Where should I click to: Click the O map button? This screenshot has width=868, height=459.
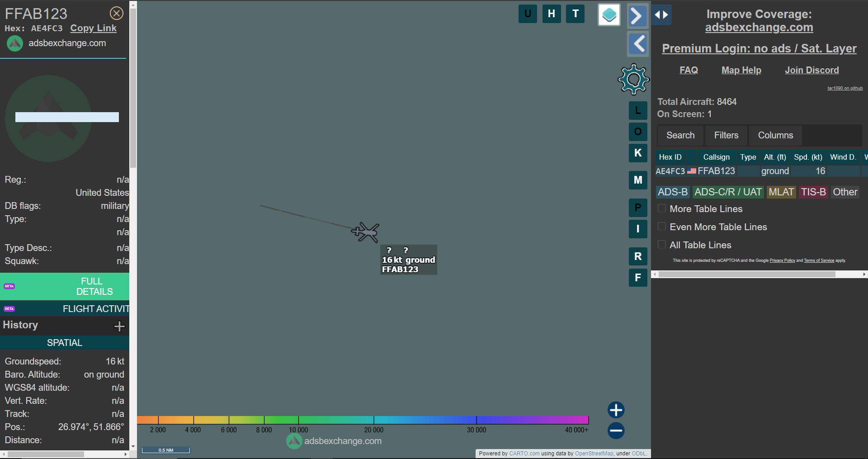(638, 132)
